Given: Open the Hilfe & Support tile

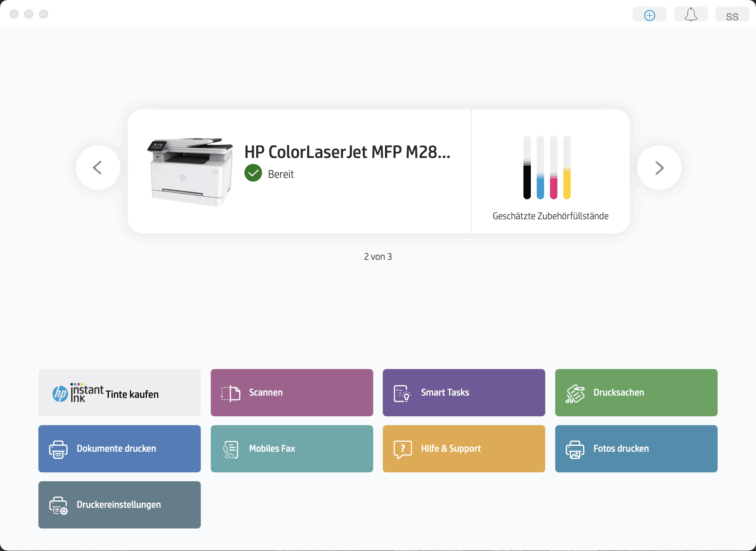Looking at the screenshot, I should [x=464, y=449].
